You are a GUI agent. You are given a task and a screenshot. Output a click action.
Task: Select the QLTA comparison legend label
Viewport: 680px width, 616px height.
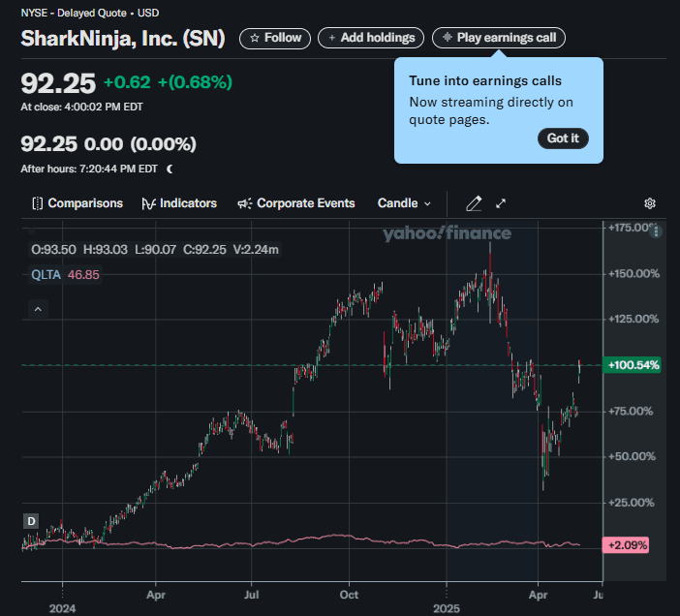pos(46,274)
